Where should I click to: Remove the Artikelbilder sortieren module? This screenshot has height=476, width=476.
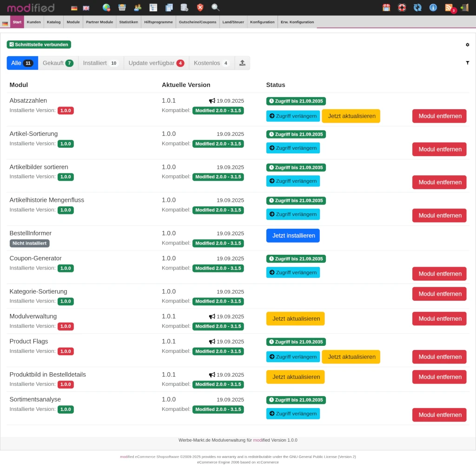point(439,182)
